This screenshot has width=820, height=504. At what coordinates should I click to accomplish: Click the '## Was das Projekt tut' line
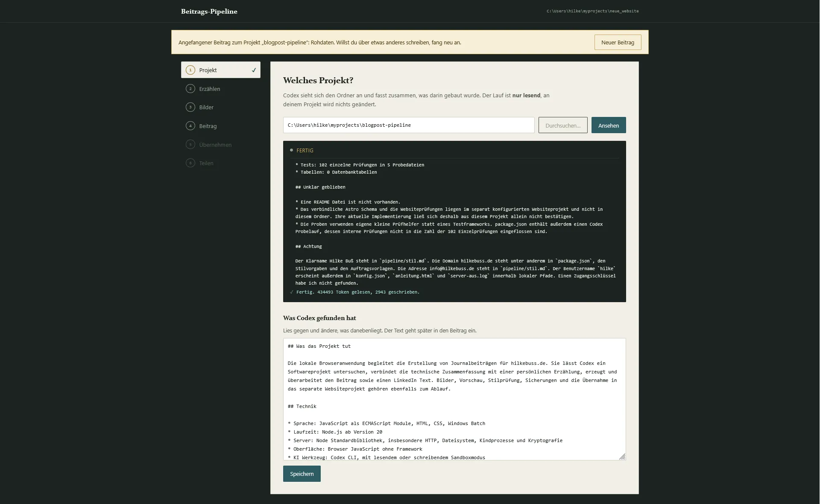tap(319, 346)
